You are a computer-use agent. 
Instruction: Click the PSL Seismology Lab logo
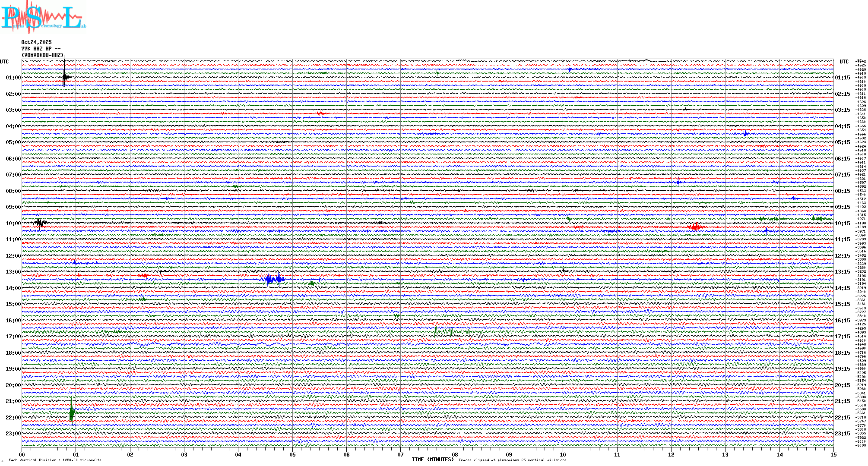[42, 17]
